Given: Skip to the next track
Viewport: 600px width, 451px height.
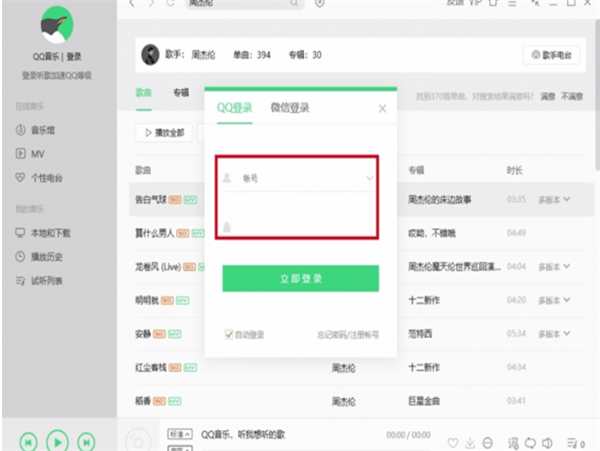Looking at the screenshot, I should (x=86, y=443).
